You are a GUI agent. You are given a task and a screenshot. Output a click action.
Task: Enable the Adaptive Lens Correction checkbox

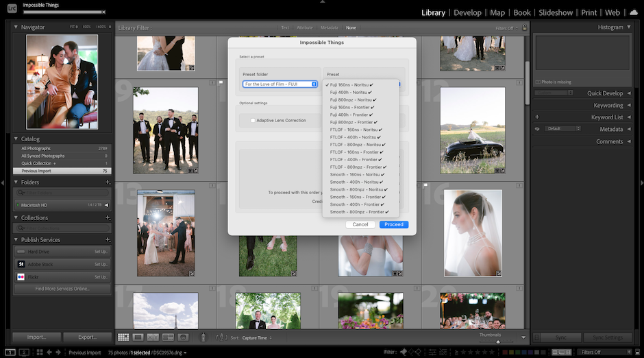(x=251, y=120)
